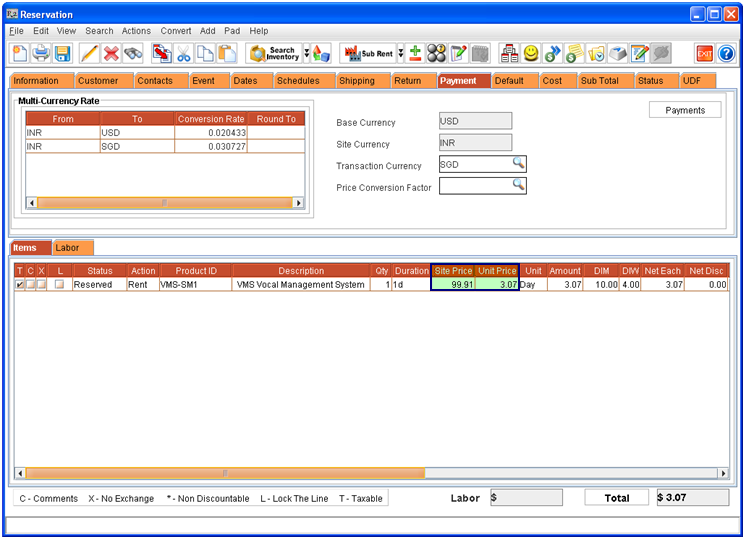Click the dollar notes icon

click(574, 54)
